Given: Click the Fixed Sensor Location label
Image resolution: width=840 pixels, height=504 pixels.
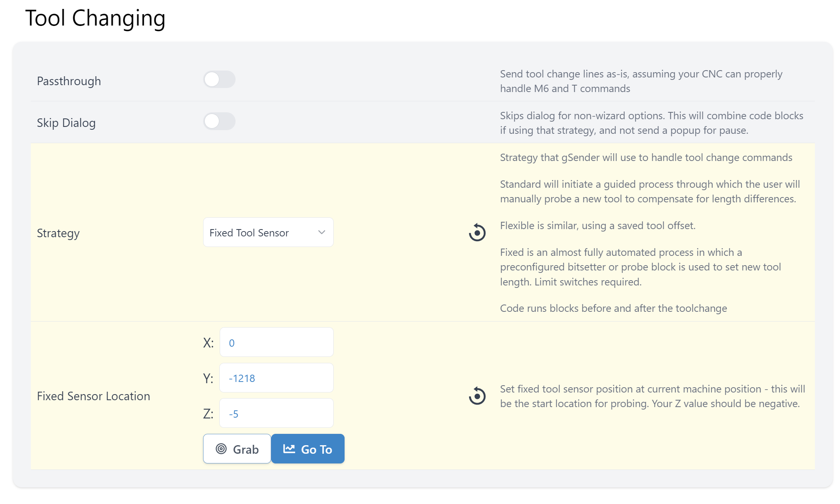Looking at the screenshot, I should click(x=93, y=396).
